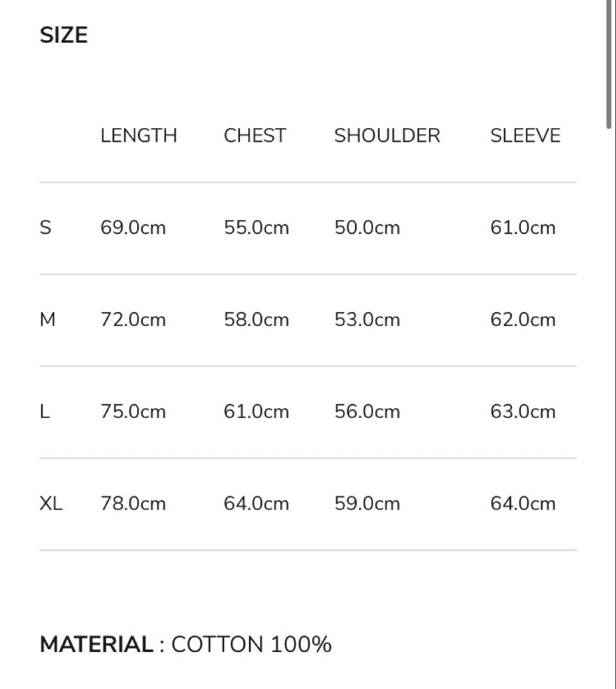The width and height of the screenshot is (616, 689).
Task: Select the M size row label
Action: [x=48, y=320]
